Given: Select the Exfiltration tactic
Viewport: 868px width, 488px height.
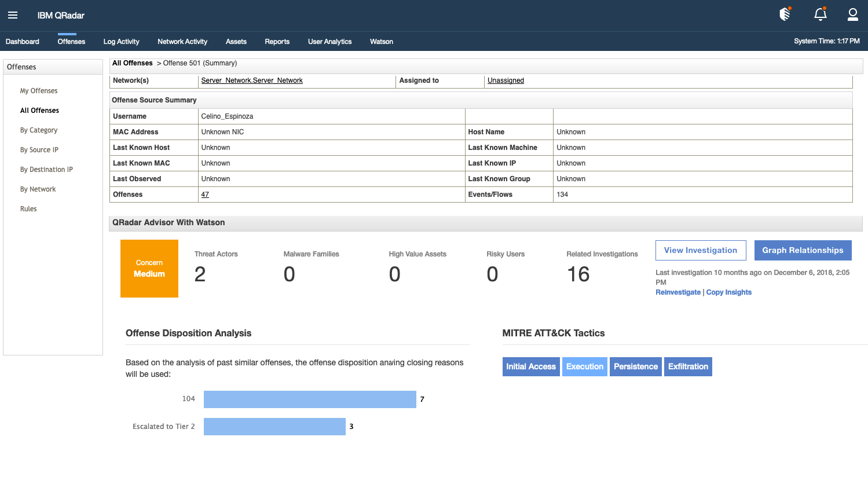Looking at the screenshot, I should [x=688, y=366].
